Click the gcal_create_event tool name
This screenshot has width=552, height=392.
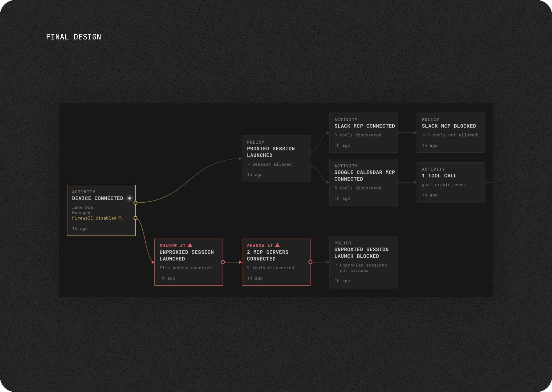pos(444,185)
